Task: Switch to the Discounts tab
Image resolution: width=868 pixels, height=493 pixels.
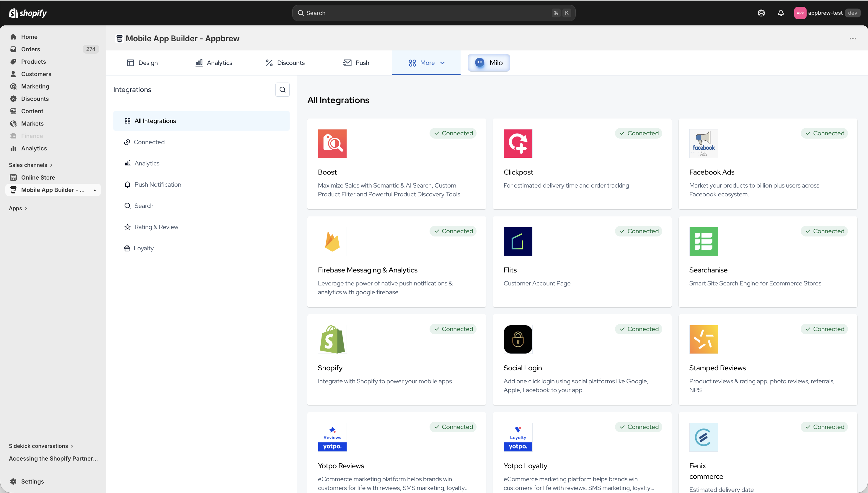Action: 285,63
